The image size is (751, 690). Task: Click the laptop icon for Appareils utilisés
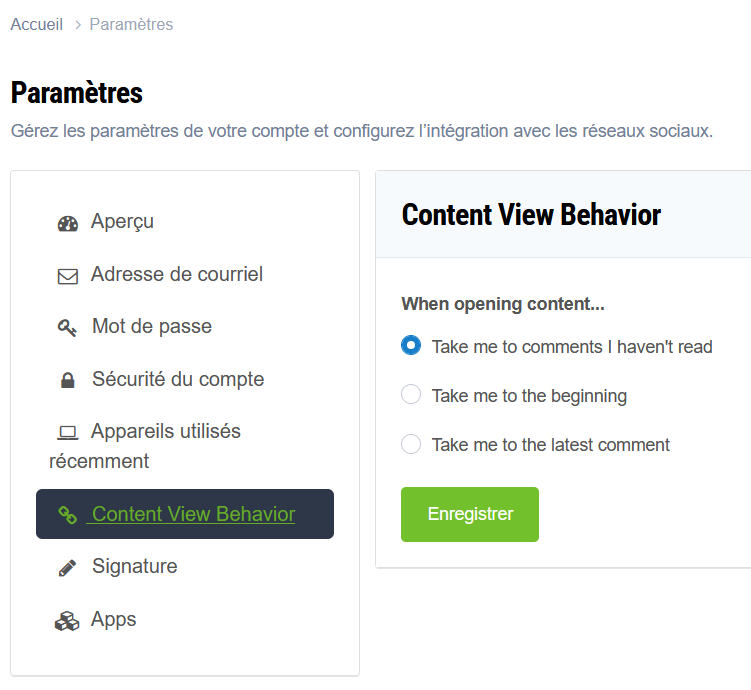(68, 433)
